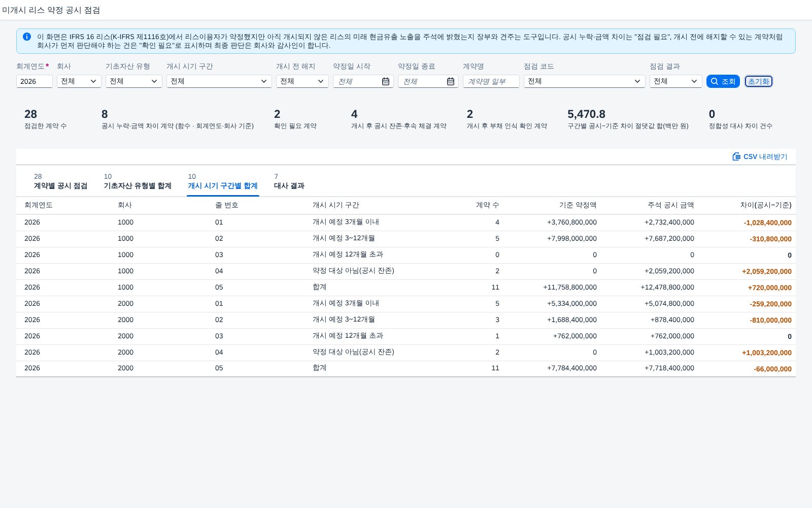Click the info icon in the blue banner

pyautogui.click(x=27, y=37)
